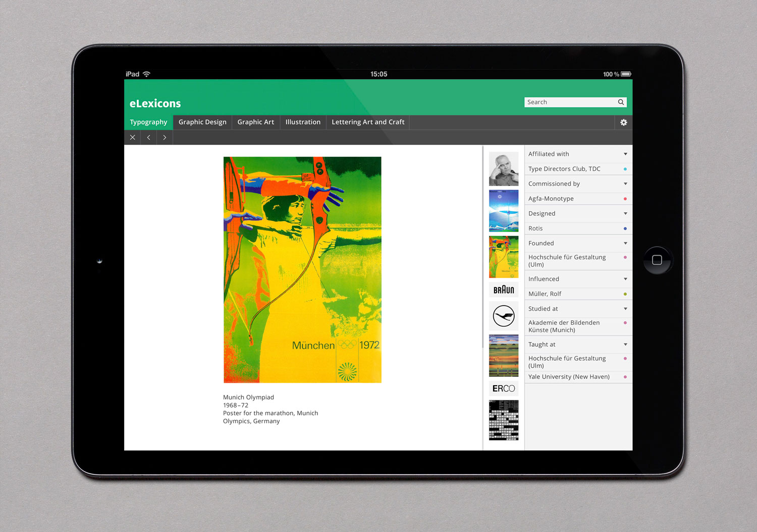Open settings with the gear icon
The width and height of the screenshot is (757, 532).
[624, 123]
